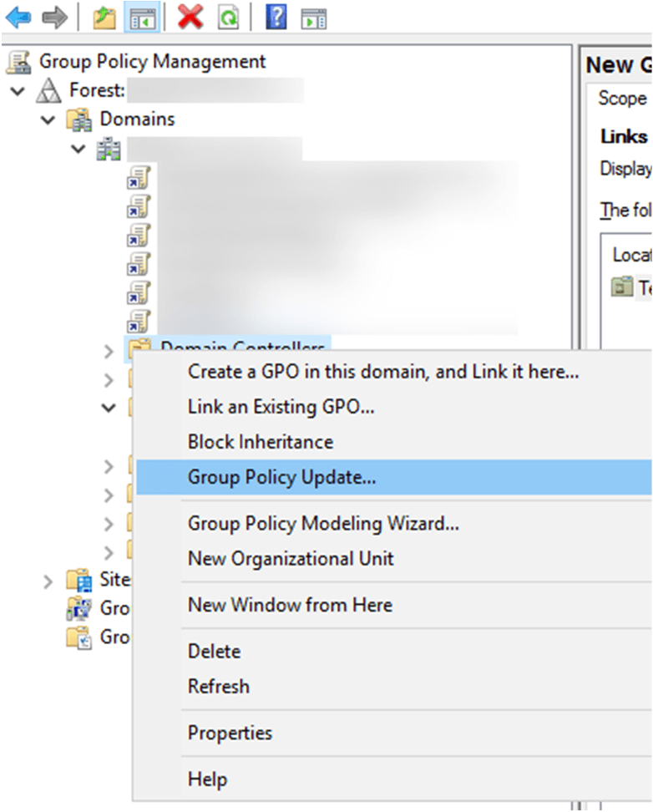
Task: Click the Sites folder icon in the tree
Action: tap(79, 580)
